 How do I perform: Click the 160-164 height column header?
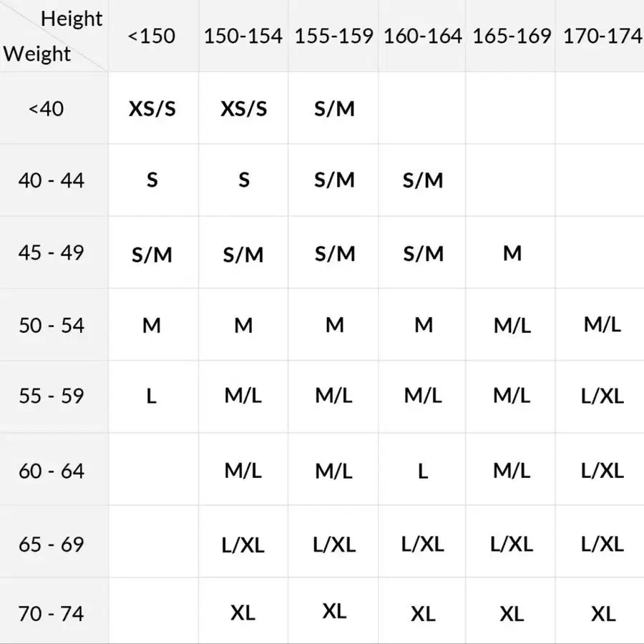(x=423, y=36)
